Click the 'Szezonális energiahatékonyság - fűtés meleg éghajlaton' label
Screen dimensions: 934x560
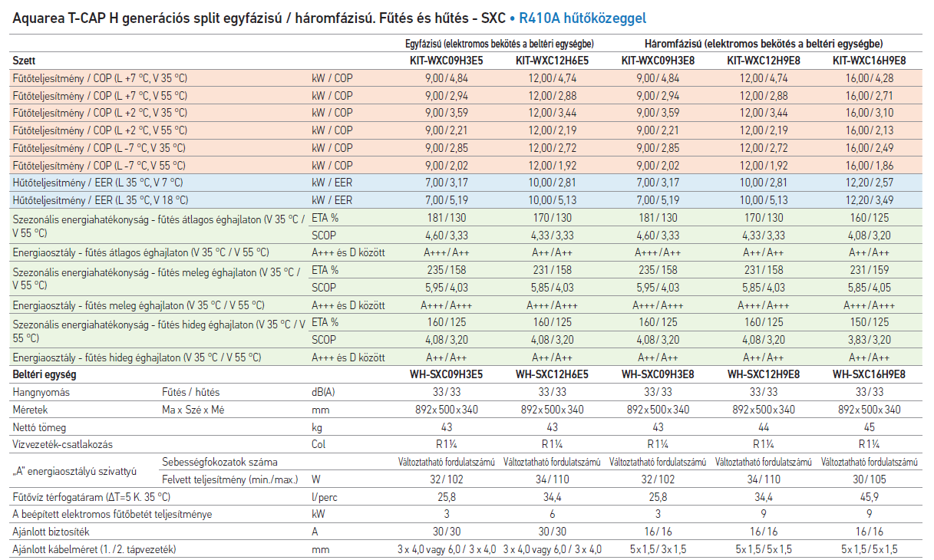[157, 278]
